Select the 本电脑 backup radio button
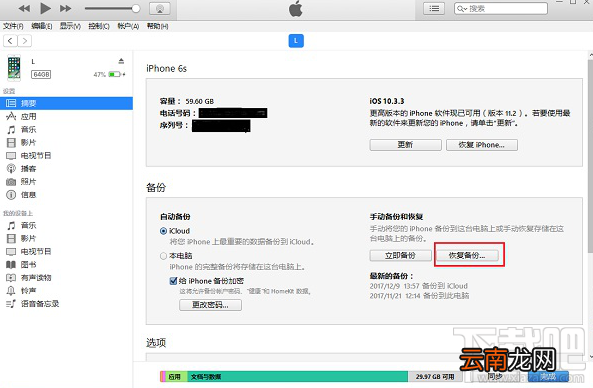The height and width of the screenshot is (388, 593). pyautogui.click(x=163, y=256)
